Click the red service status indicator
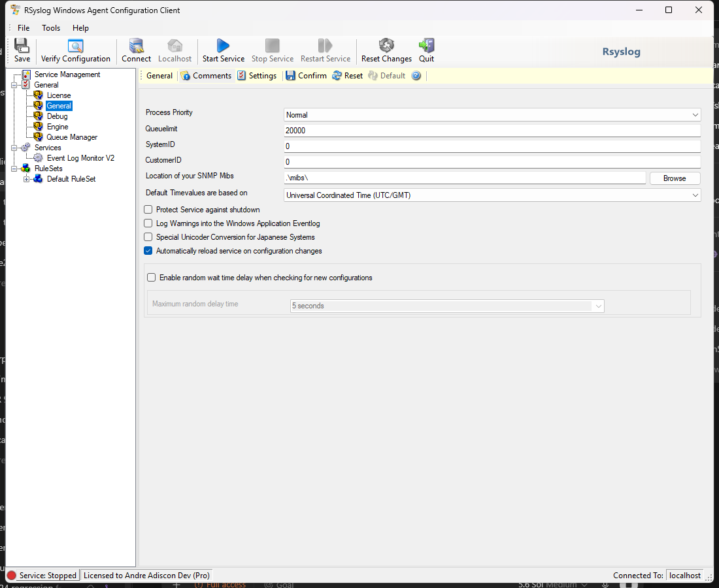 point(12,576)
